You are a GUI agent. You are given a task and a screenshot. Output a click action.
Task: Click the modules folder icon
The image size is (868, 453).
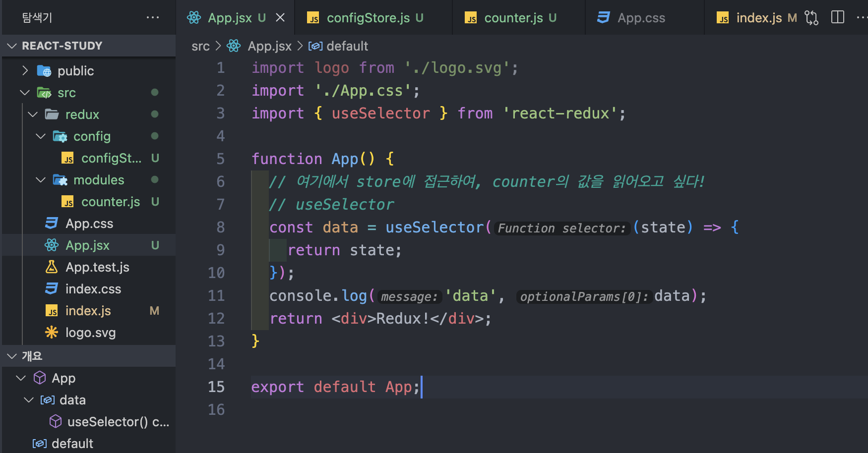pyautogui.click(x=60, y=180)
